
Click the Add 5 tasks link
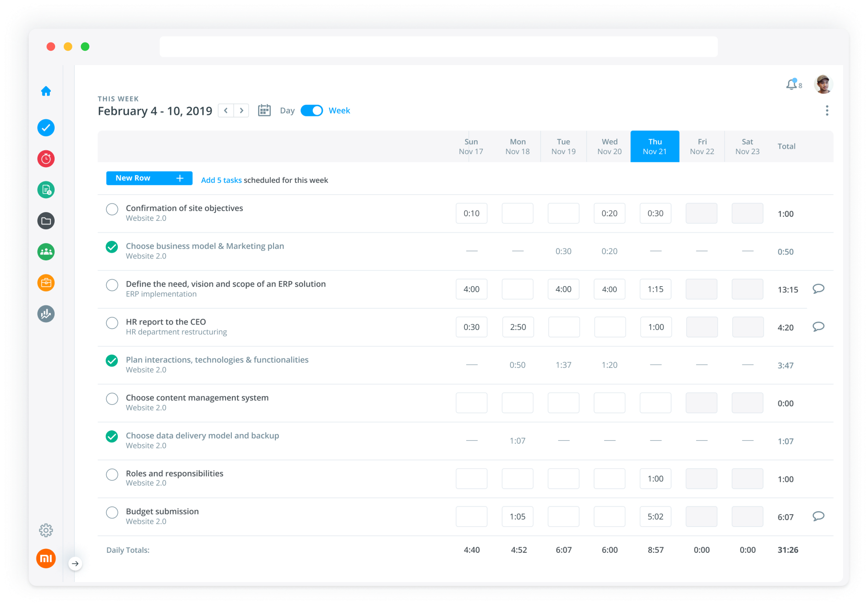[221, 180]
